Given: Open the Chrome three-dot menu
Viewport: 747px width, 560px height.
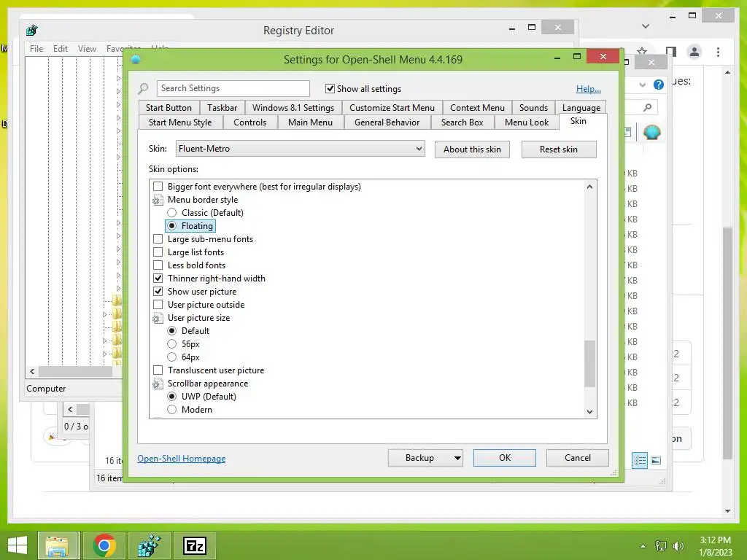Looking at the screenshot, I should [x=718, y=52].
